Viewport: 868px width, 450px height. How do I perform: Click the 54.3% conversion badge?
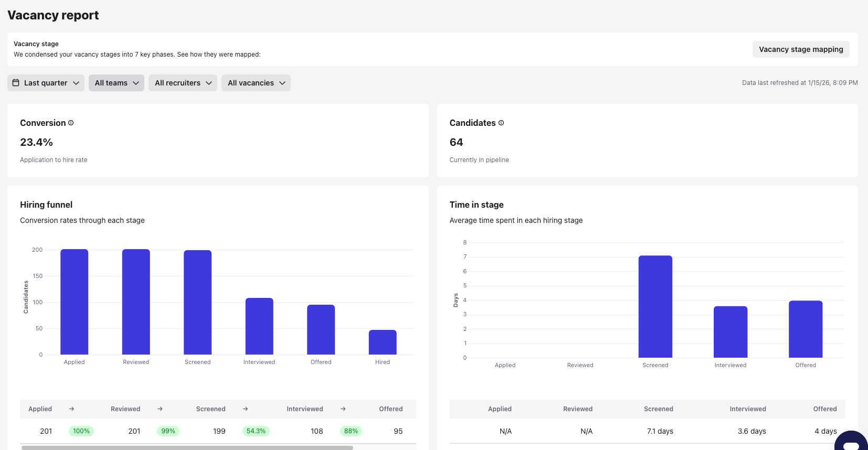click(256, 431)
